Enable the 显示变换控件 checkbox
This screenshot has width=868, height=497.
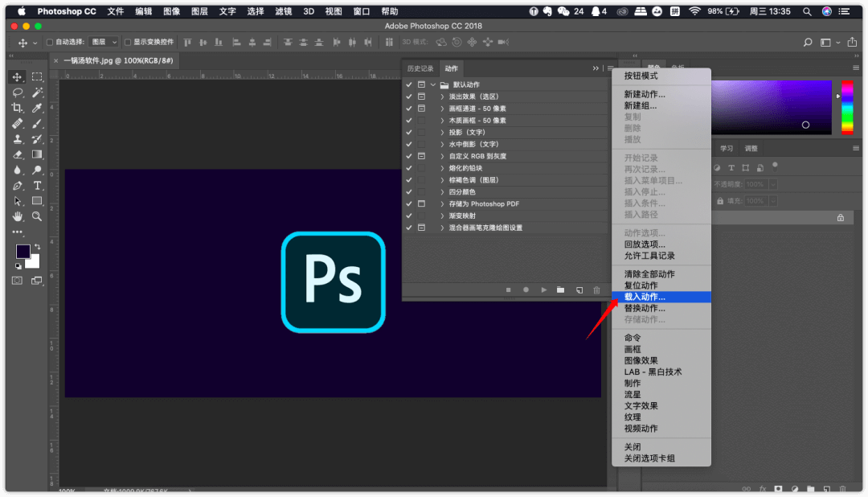128,42
